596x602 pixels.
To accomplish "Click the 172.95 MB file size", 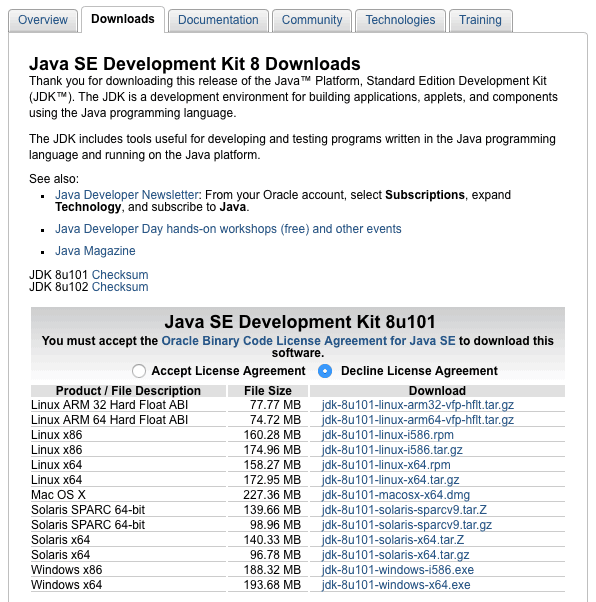I will tap(272, 480).
